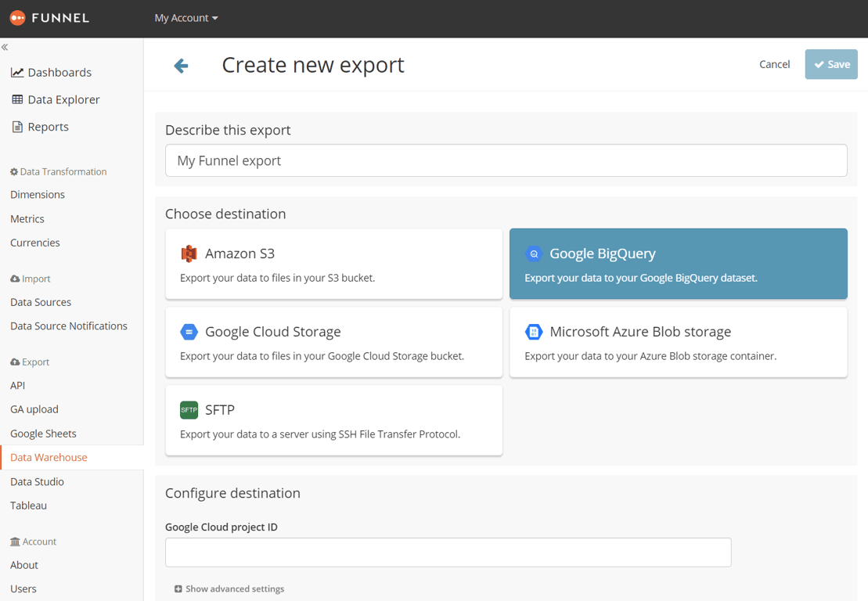Open Data Studio in sidebar

[x=37, y=482]
